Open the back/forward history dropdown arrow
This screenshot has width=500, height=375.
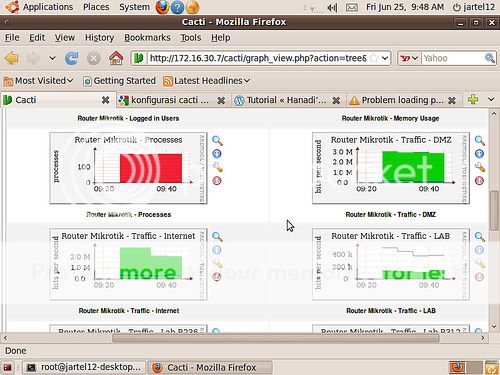[x=52, y=58]
